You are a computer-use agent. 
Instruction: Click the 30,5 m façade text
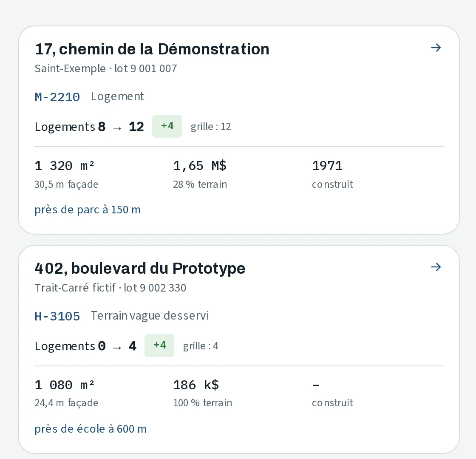(66, 184)
